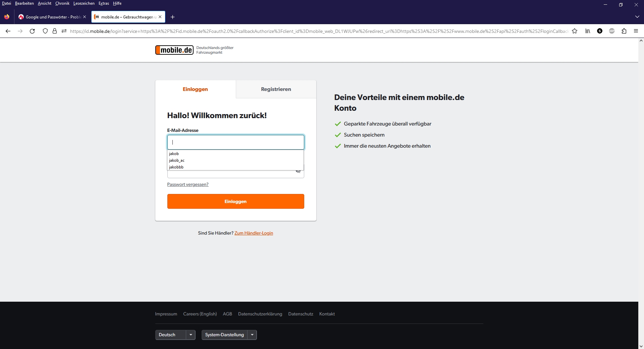The image size is (644, 349).
Task: Click the mobile.de logo
Action: [x=174, y=50]
